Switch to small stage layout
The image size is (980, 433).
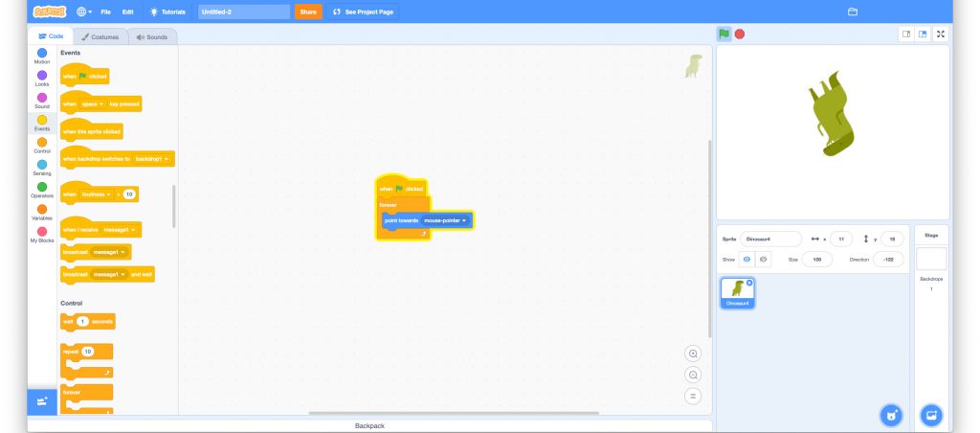[906, 34]
